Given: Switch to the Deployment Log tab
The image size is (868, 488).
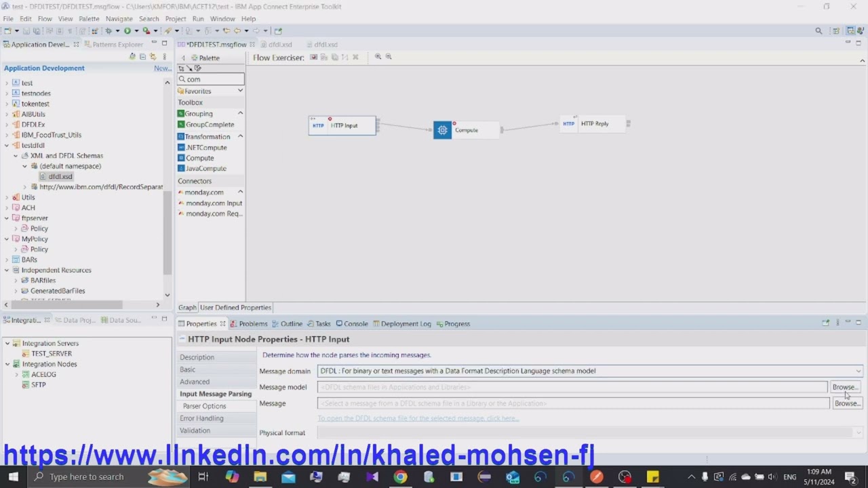Looking at the screenshot, I should click(x=401, y=323).
